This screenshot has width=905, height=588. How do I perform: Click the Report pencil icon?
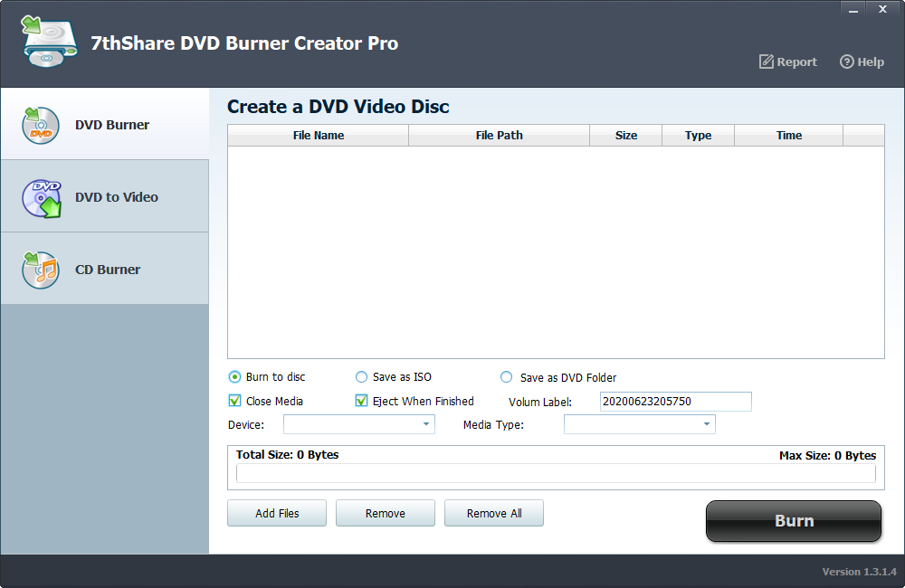766,62
